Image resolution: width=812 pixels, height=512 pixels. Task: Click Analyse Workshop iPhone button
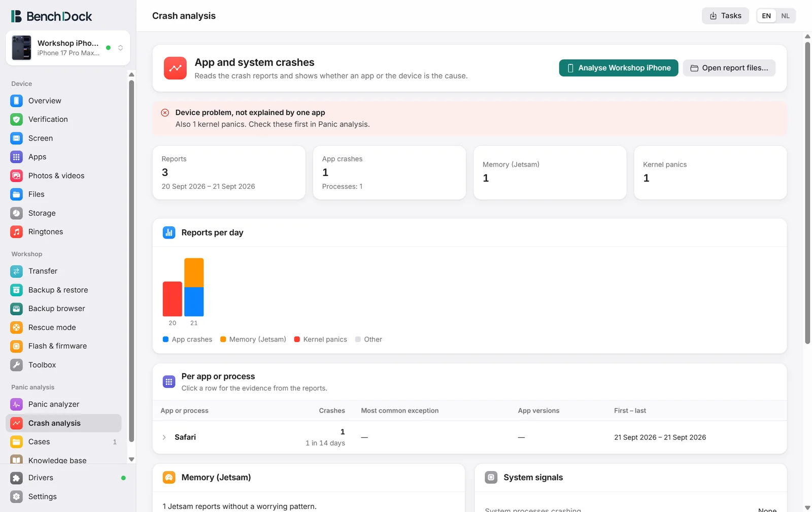tap(619, 68)
